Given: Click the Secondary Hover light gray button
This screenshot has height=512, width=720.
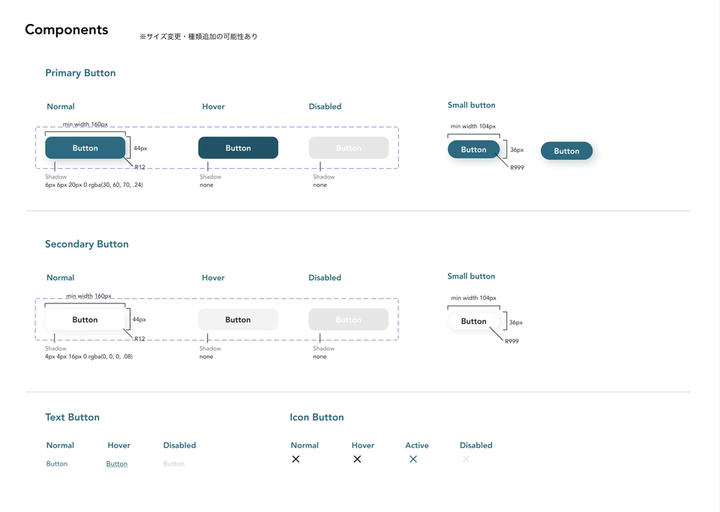Looking at the screenshot, I should click(238, 320).
